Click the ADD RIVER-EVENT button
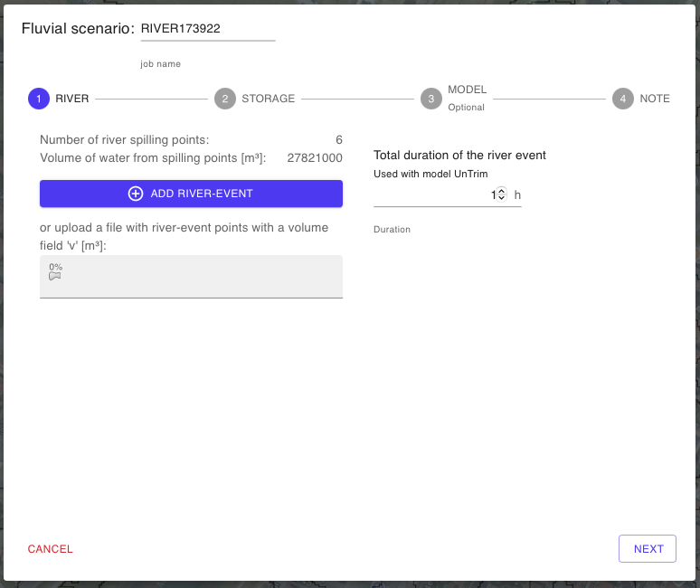700x588 pixels. [191, 194]
